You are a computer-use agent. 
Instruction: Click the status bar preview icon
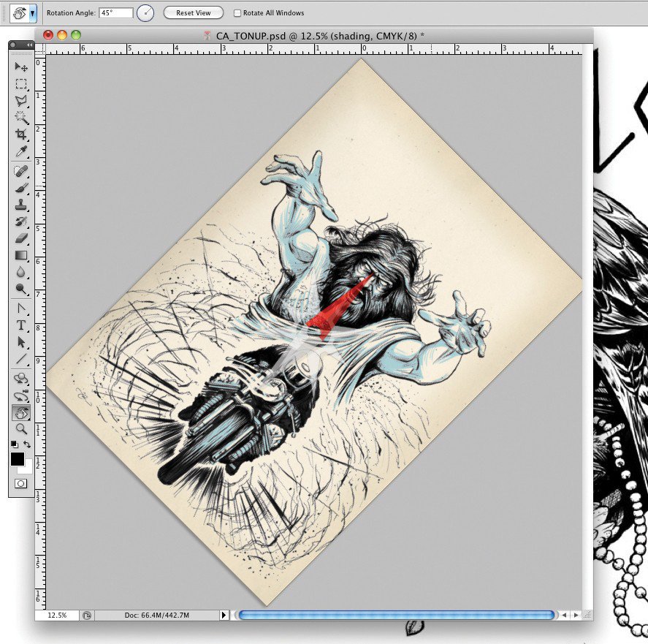coord(87,615)
